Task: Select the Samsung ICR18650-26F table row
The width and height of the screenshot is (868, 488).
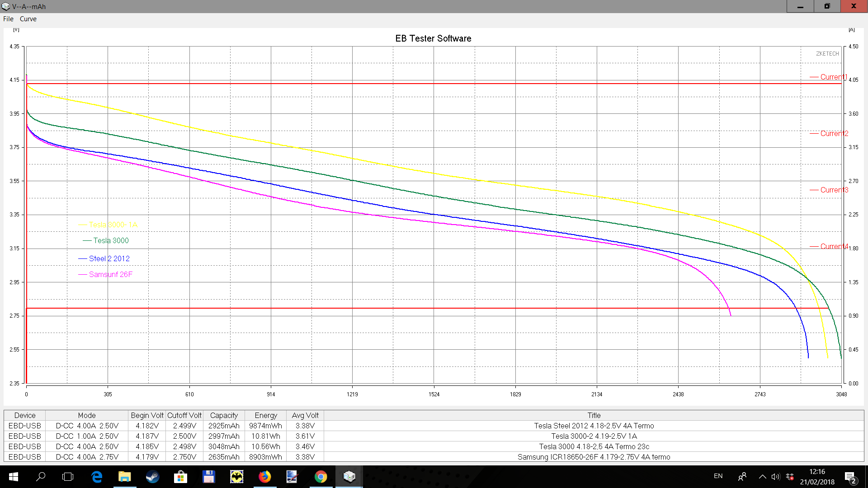Action: point(434,457)
